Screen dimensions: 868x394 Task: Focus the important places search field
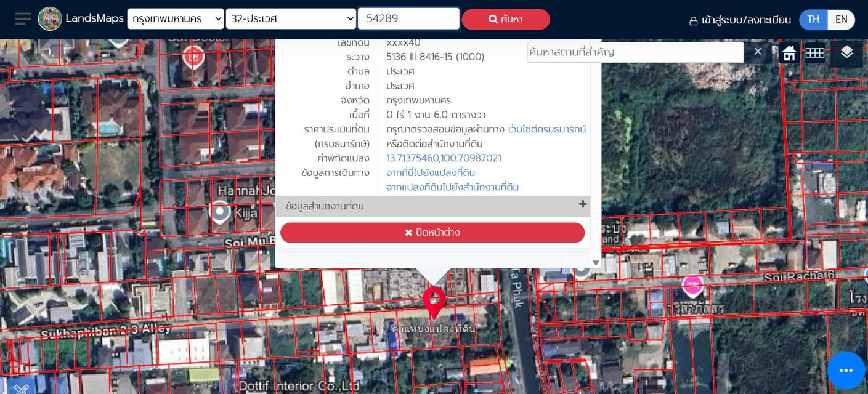(x=635, y=52)
